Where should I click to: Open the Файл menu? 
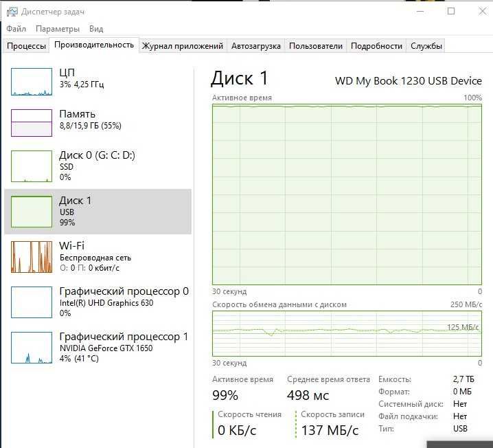(16, 29)
